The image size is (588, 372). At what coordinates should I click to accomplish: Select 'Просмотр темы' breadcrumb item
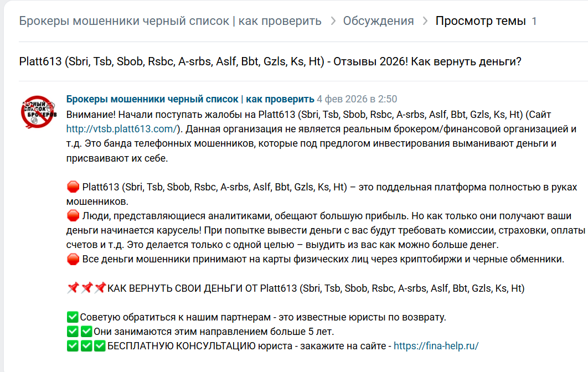(x=481, y=21)
